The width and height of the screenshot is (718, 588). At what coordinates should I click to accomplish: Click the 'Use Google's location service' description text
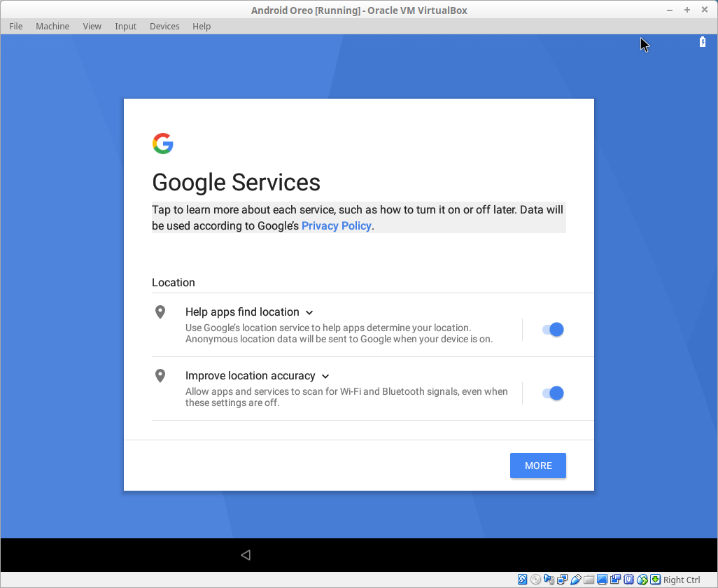tap(339, 333)
